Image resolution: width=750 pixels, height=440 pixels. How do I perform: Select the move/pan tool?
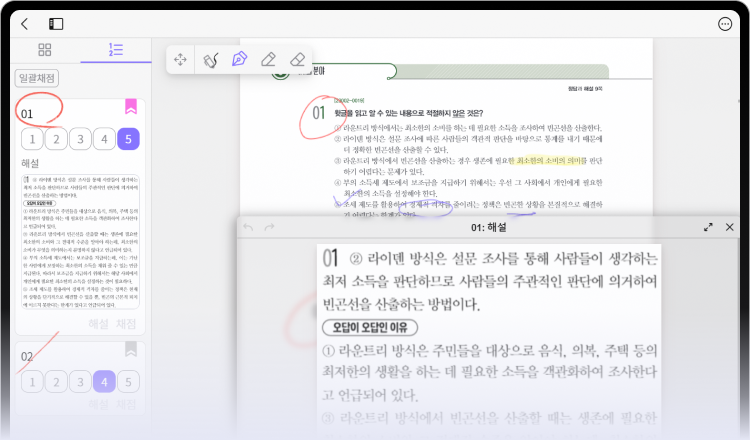click(181, 60)
